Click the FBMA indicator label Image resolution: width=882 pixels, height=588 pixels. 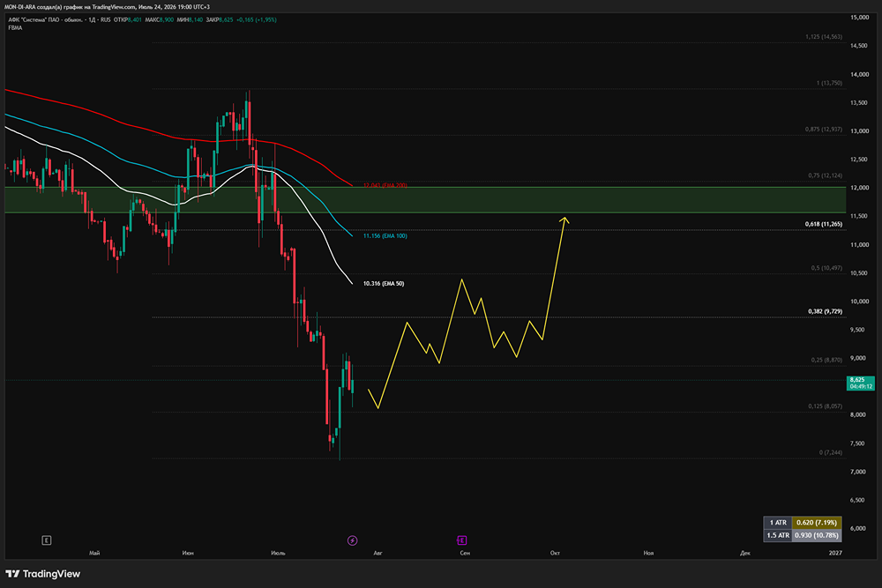(15, 27)
